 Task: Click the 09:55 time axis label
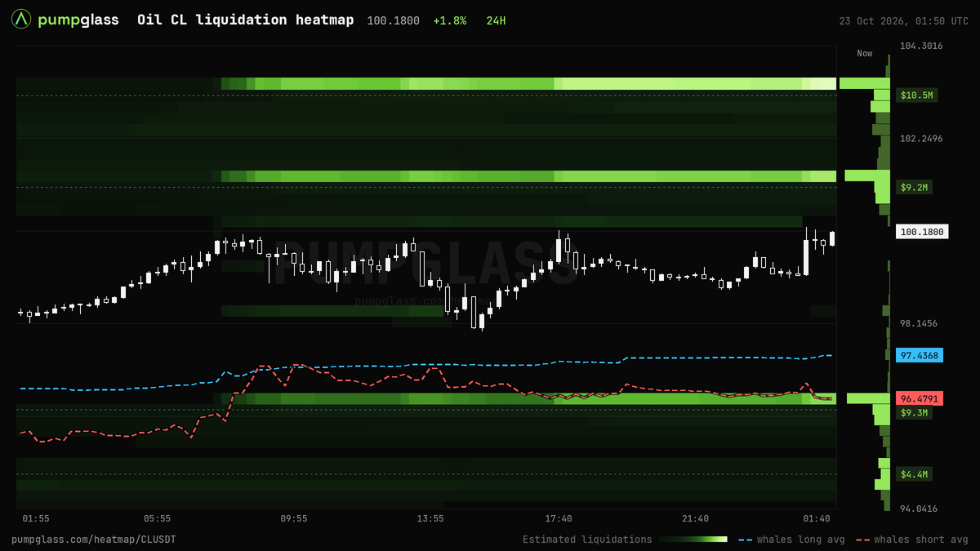[294, 518]
